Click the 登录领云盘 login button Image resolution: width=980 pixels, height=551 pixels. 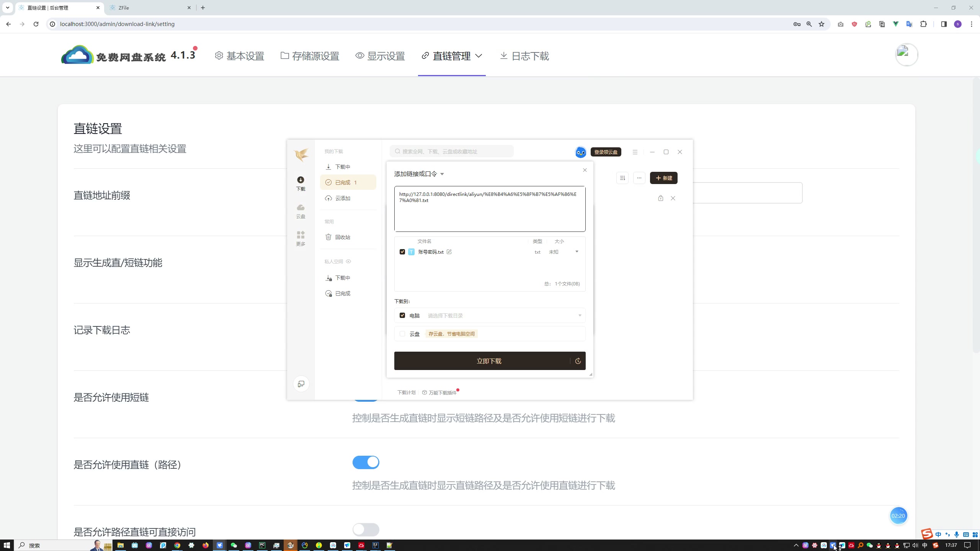click(606, 152)
